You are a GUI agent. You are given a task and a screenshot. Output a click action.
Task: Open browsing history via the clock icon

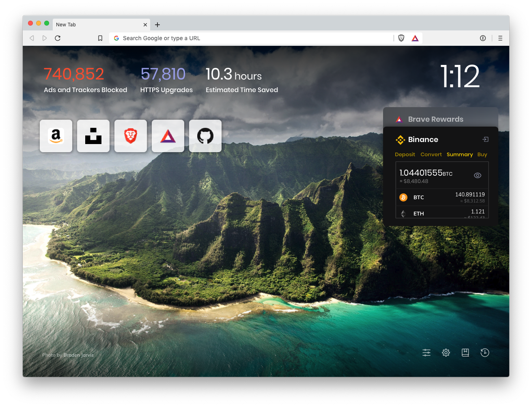click(x=485, y=353)
